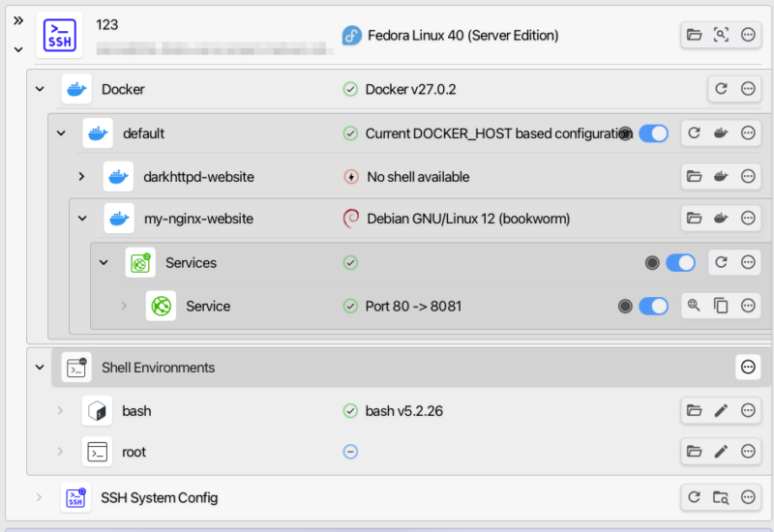
Task: Browse files in the root environment
Action: click(694, 451)
